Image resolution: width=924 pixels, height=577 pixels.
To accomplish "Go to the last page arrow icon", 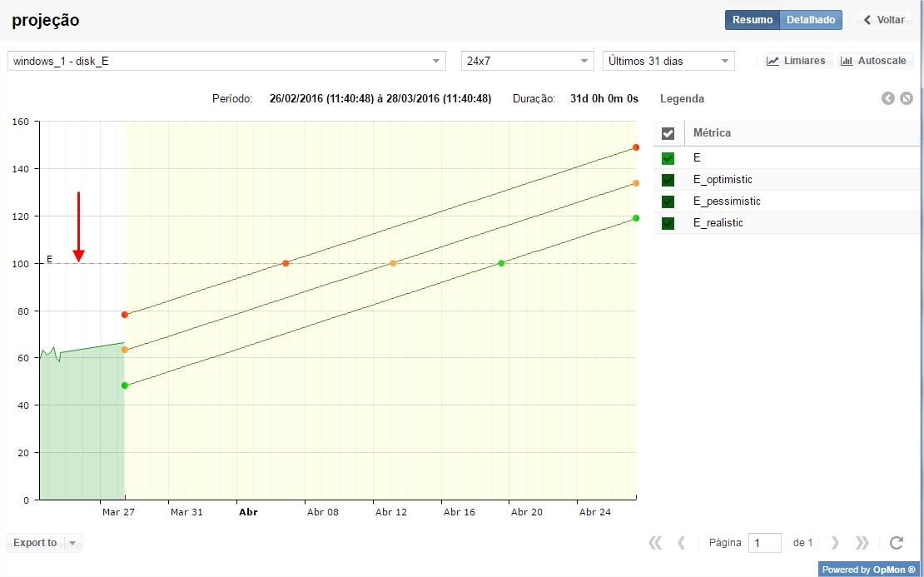I will (862, 543).
